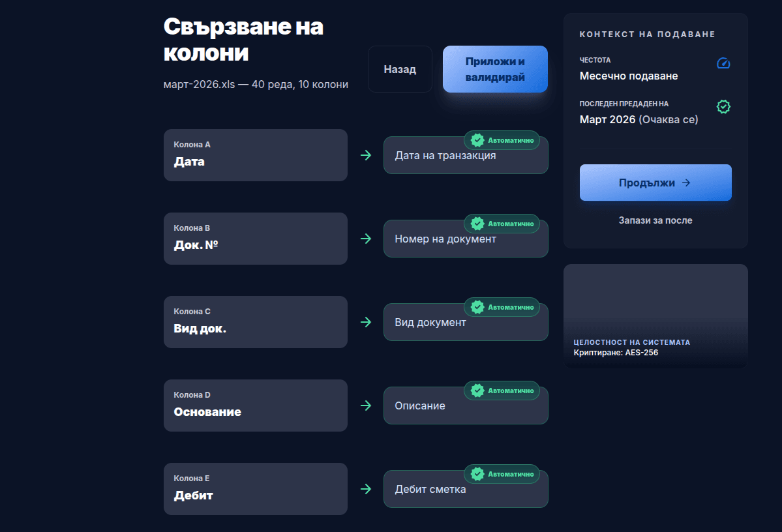Click the Март 2026 (Очаква се) text
The height and width of the screenshot is (532, 782).
[639, 120]
